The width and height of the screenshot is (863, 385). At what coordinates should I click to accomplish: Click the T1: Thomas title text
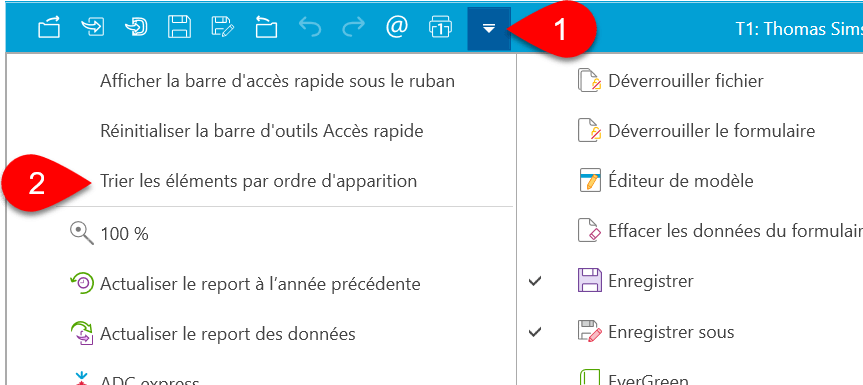(799, 29)
